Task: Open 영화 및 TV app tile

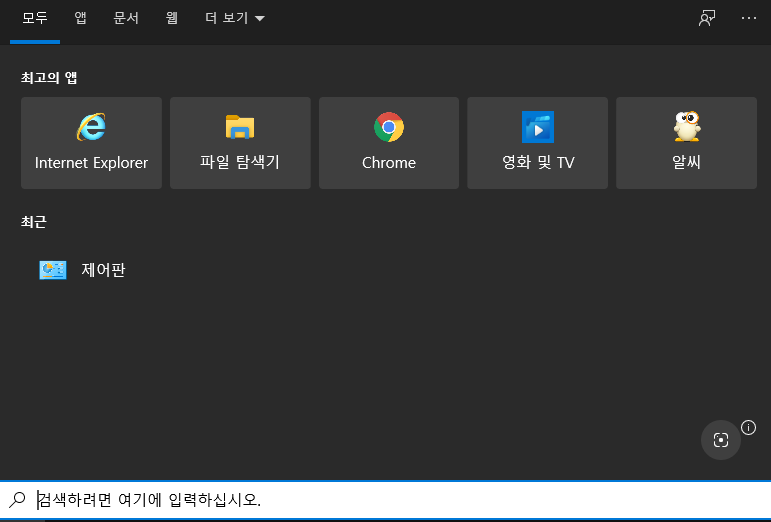Action: pyautogui.click(x=537, y=143)
